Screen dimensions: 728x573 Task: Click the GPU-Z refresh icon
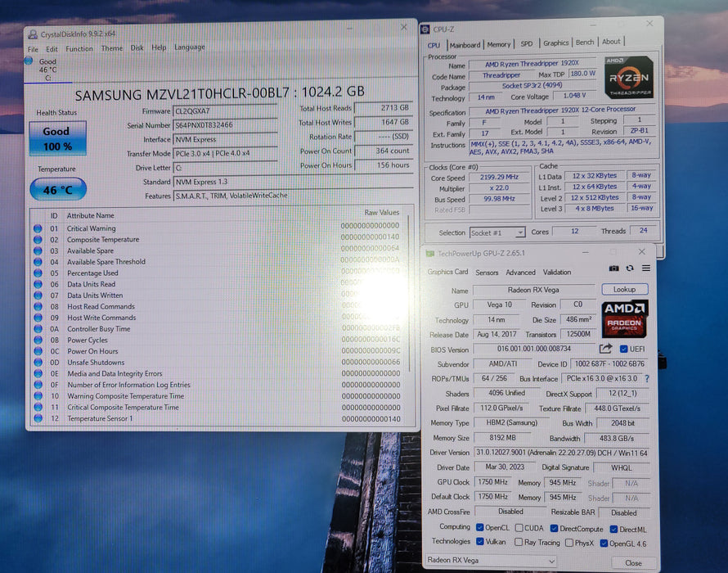pyautogui.click(x=630, y=268)
